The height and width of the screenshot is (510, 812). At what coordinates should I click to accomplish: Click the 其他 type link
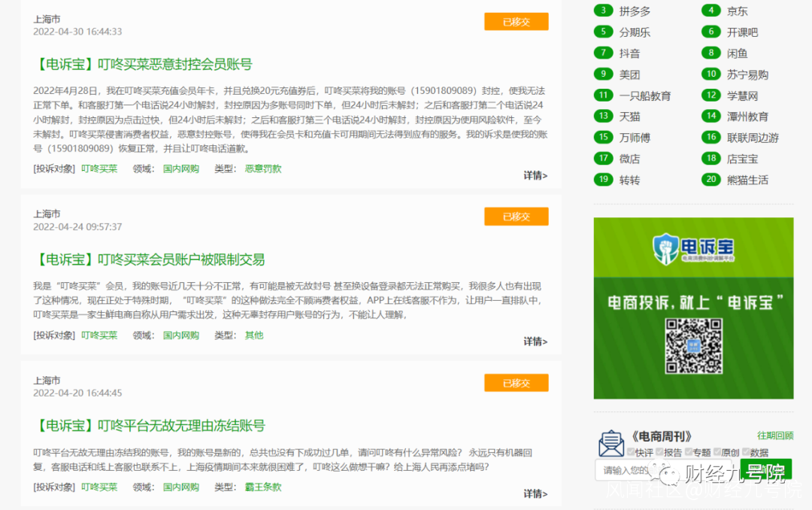[254, 335]
